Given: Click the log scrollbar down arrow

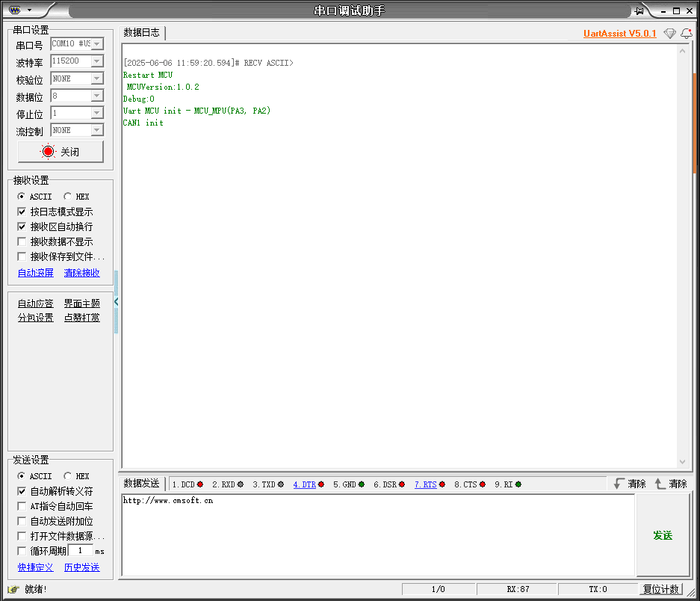Looking at the screenshot, I should pos(682,462).
